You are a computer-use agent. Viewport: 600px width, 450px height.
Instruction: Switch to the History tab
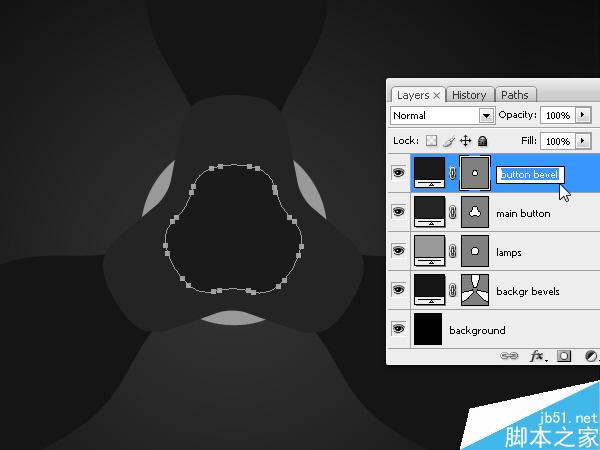[x=470, y=95]
